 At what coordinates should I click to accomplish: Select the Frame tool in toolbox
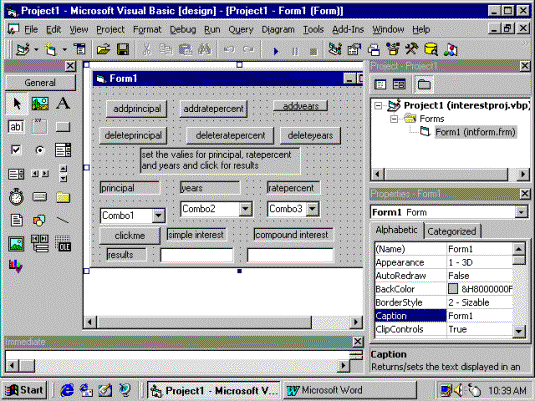click(40, 127)
